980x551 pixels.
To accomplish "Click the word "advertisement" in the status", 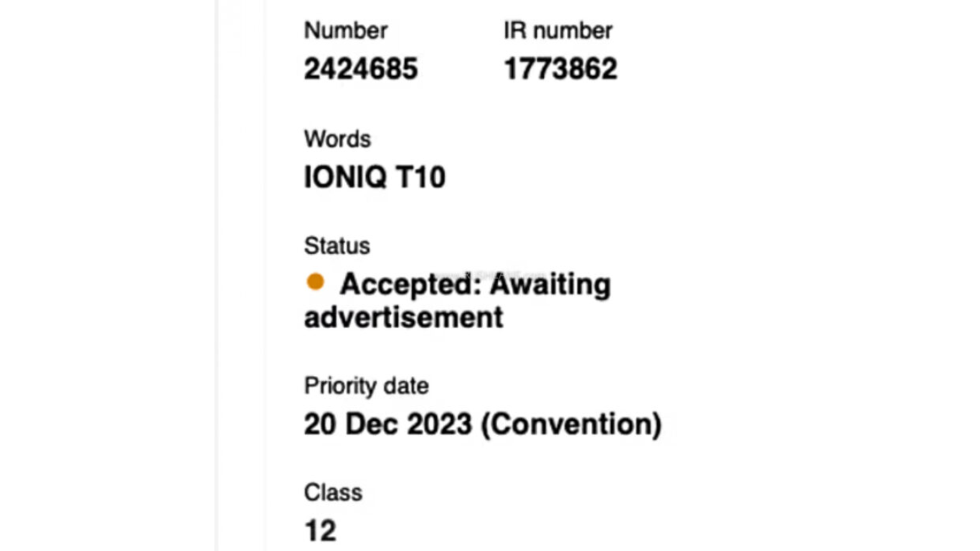I will (404, 317).
